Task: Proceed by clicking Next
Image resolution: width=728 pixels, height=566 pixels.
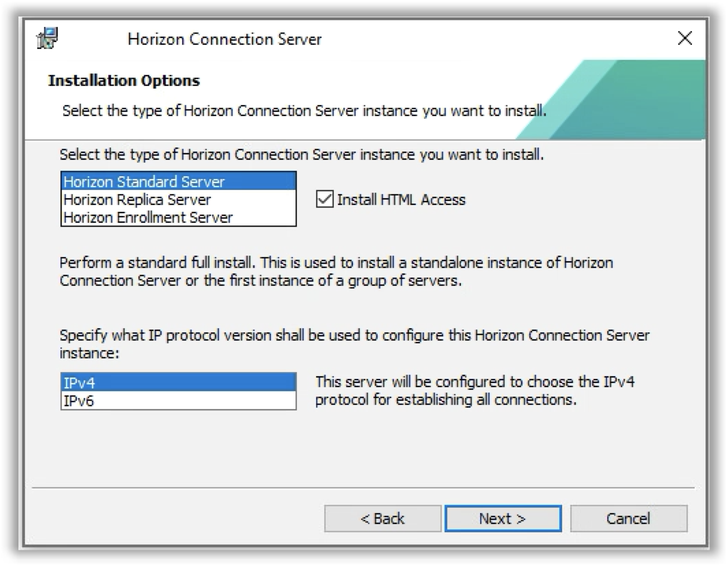Action: coord(503,518)
